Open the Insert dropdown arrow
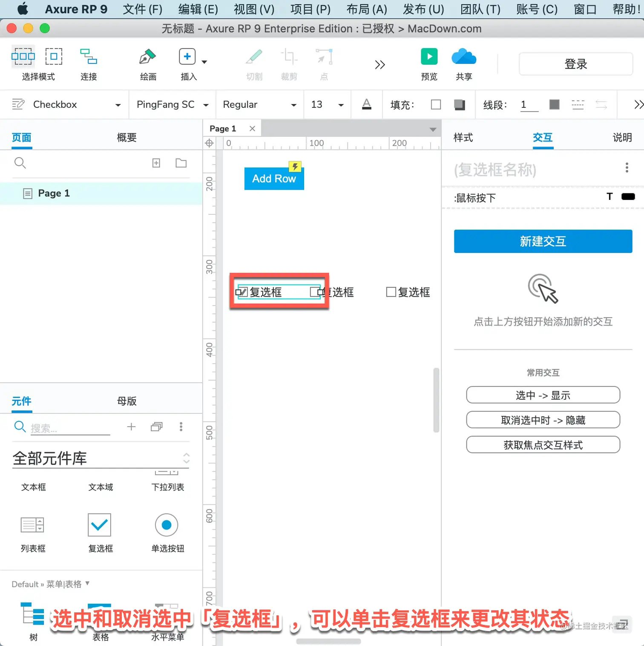This screenshot has height=646, width=644. (204, 62)
